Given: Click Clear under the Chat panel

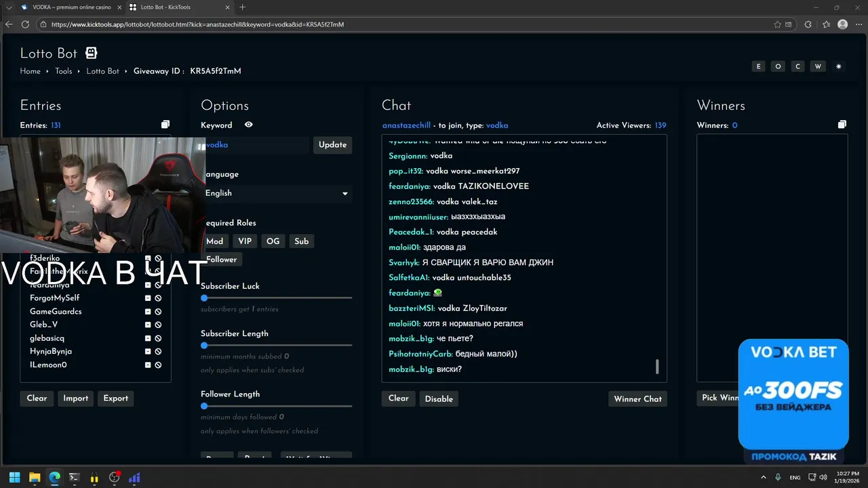Looking at the screenshot, I should pyautogui.click(x=398, y=399).
